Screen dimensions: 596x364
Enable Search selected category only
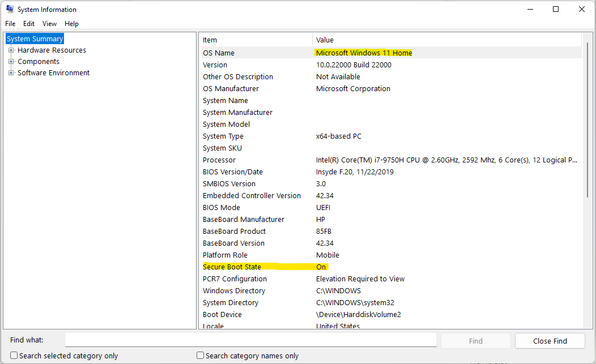coord(14,356)
